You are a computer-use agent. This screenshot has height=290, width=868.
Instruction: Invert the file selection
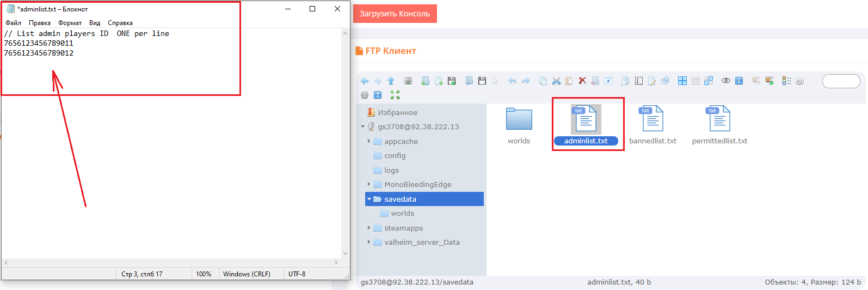pyautogui.click(x=709, y=81)
